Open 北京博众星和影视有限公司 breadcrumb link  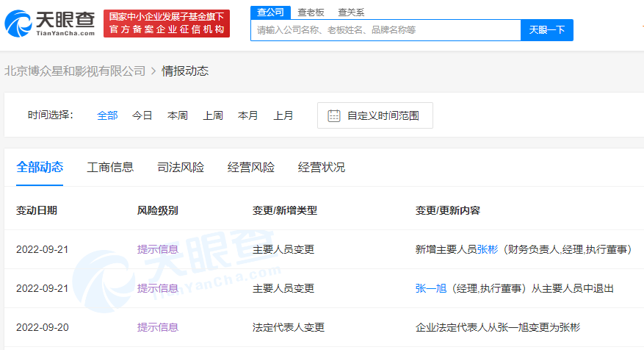coord(75,71)
